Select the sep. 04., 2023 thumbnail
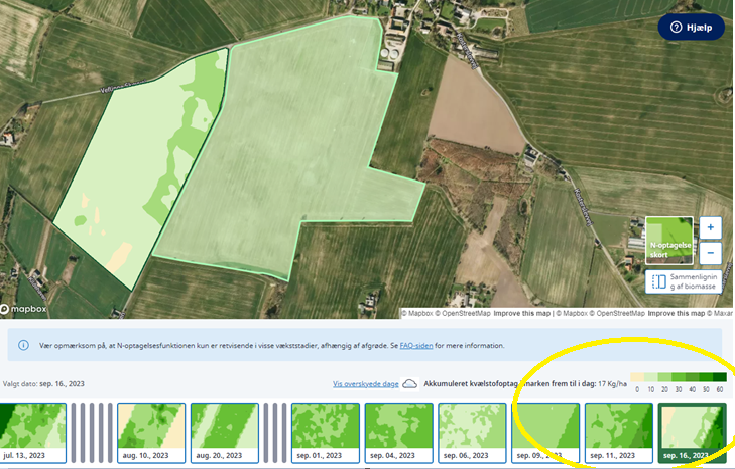This screenshot has width=735, height=469. tap(399, 433)
